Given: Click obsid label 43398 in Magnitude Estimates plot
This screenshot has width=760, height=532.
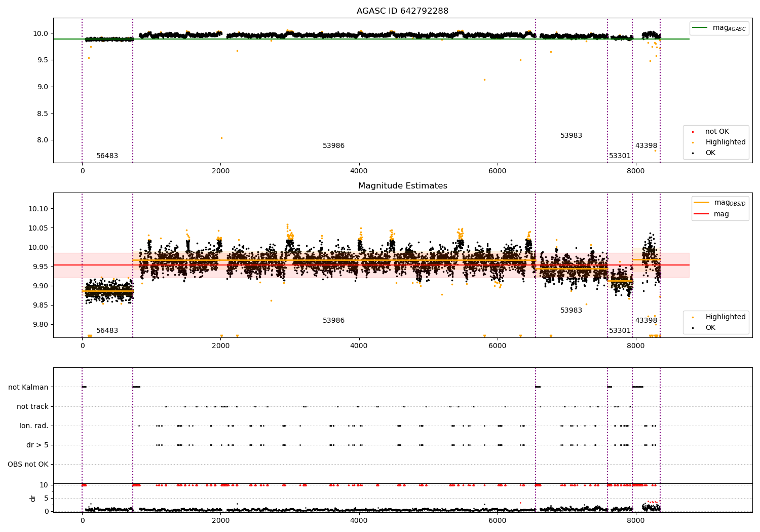Looking at the screenshot, I should pyautogui.click(x=646, y=321).
